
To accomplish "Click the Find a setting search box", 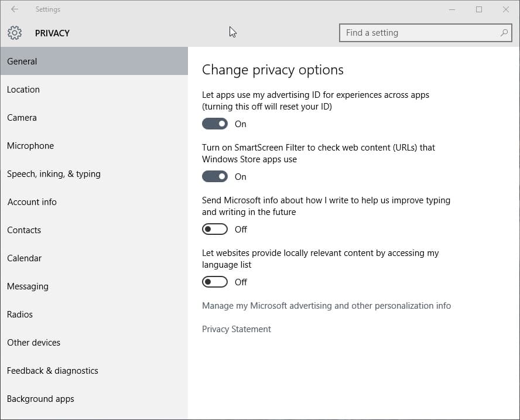I will tap(419, 33).
